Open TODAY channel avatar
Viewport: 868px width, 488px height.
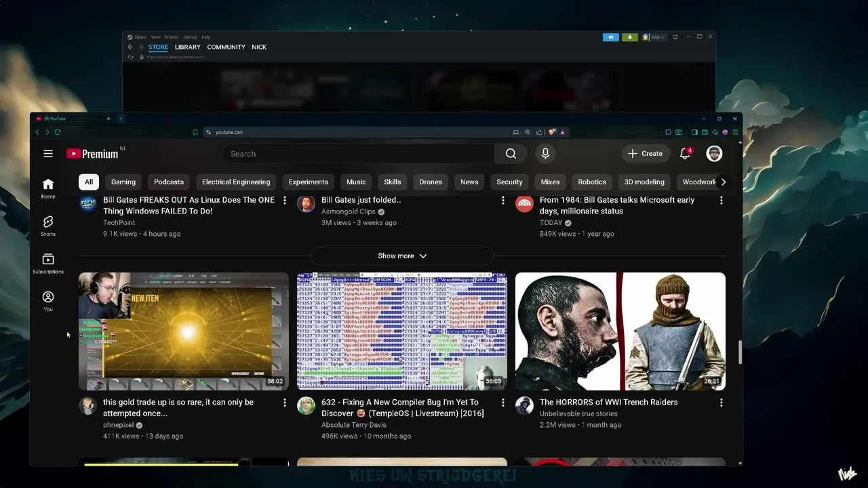click(525, 203)
